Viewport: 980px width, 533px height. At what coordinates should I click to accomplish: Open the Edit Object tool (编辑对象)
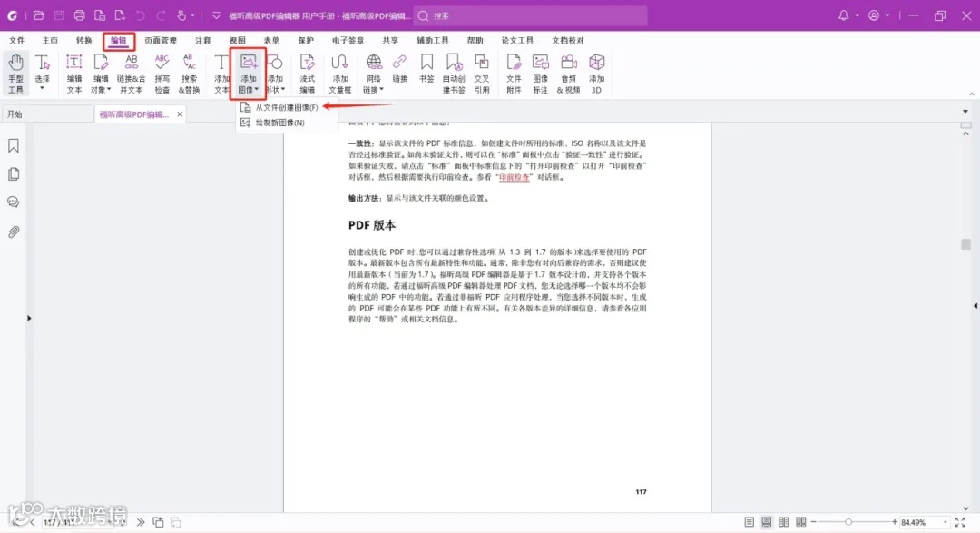click(x=101, y=74)
